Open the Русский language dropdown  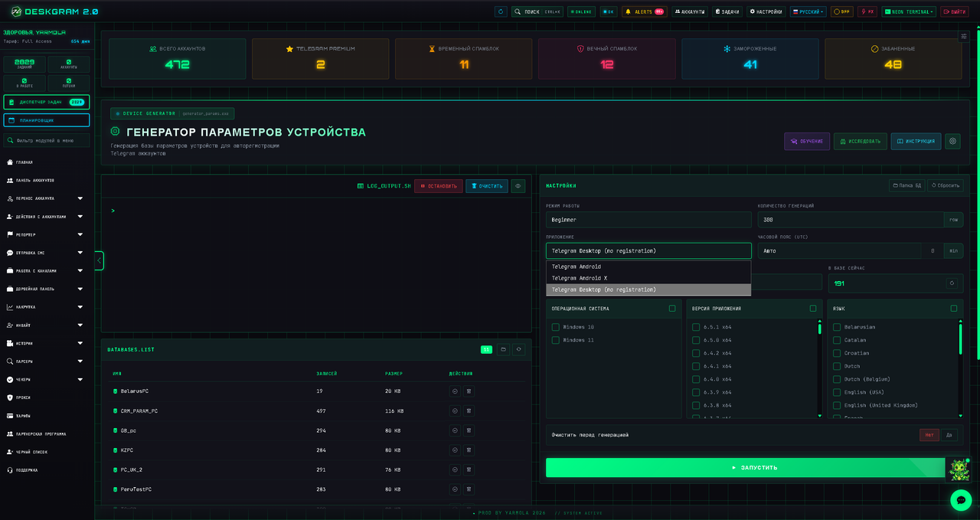pyautogui.click(x=808, y=11)
